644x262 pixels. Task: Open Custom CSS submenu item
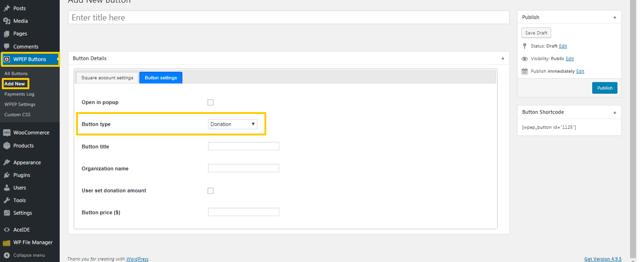tap(17, 114)
